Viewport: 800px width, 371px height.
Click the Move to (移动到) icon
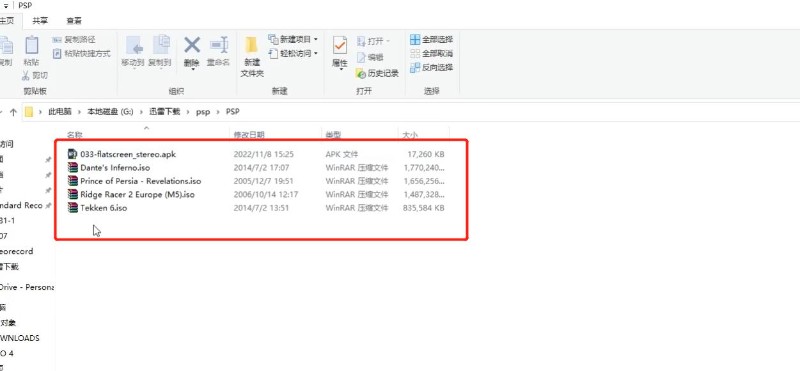coord(134,46)
